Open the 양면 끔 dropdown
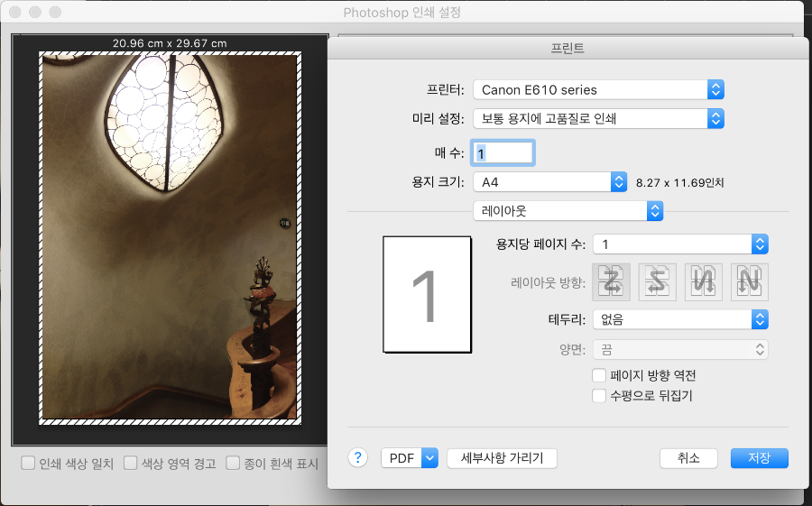 [x=680, y=350]
